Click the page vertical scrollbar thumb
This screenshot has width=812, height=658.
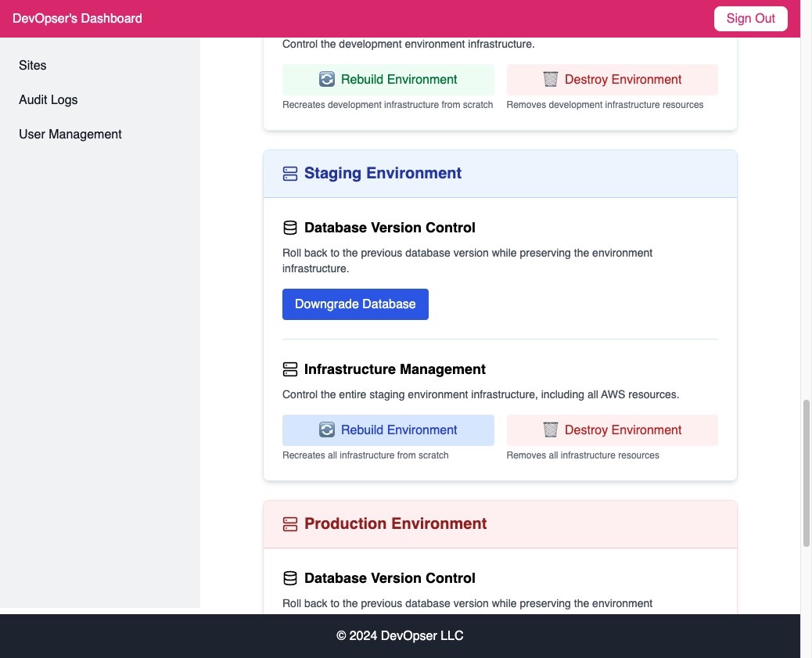(807, 473)
